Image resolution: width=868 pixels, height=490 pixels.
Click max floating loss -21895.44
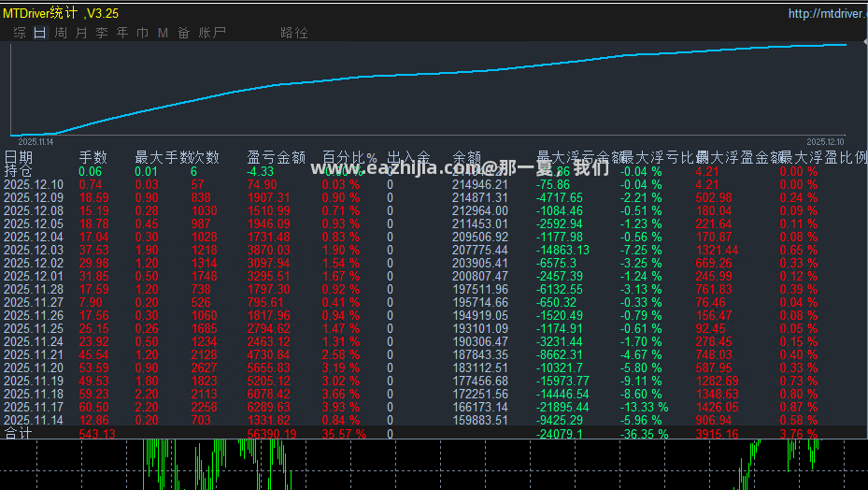click(x=562, y=407)
